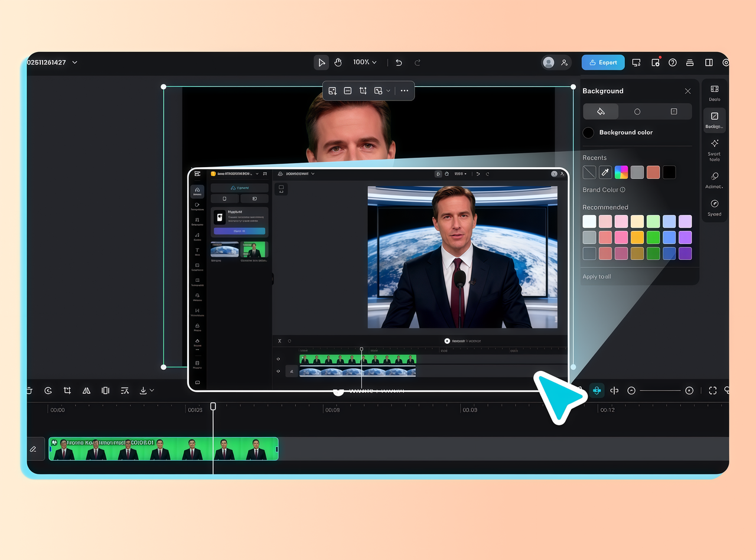Select the earth clip on inset timeline
756x560 pixels.
(357, 372)
